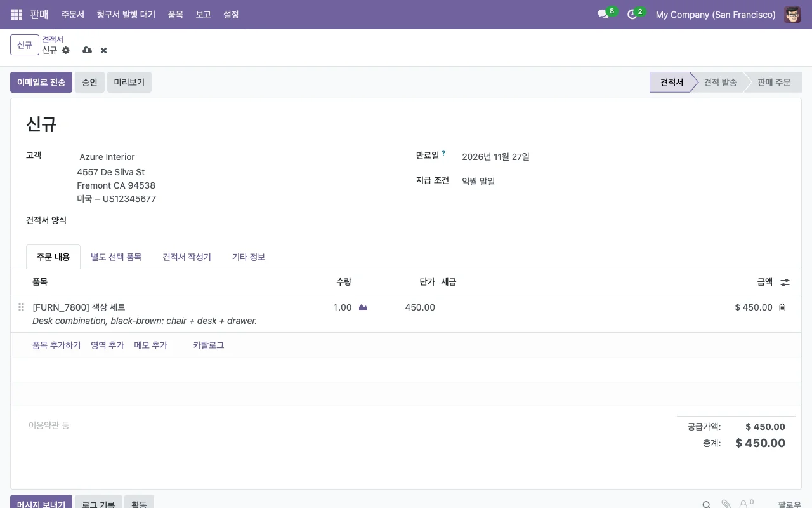
Task: Click the 이메일로 전송 button
Action: [x=41, y=83]
